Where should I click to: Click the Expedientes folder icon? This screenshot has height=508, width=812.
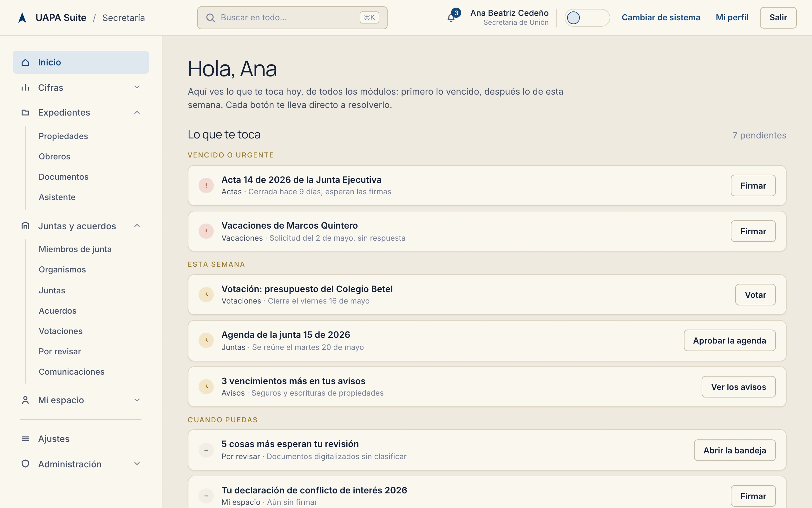(x=25, y=112)
